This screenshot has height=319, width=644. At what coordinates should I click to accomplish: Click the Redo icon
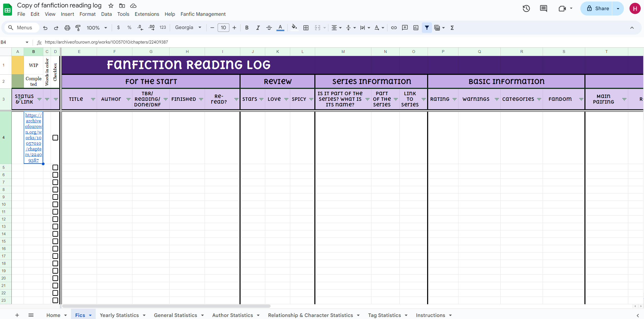[x=56, y=28]
